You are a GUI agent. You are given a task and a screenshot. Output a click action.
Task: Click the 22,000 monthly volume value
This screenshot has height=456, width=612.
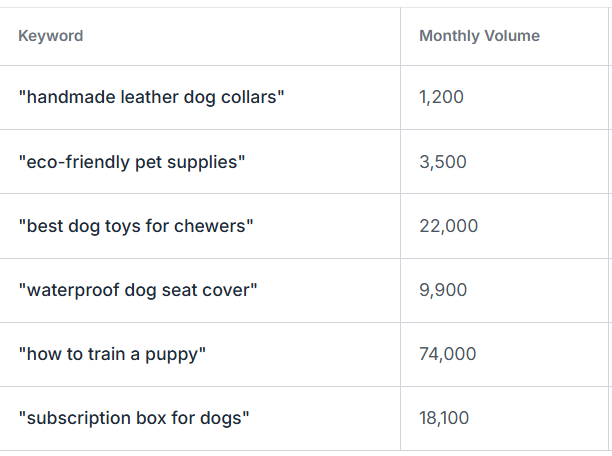click(x=448, y=226)
